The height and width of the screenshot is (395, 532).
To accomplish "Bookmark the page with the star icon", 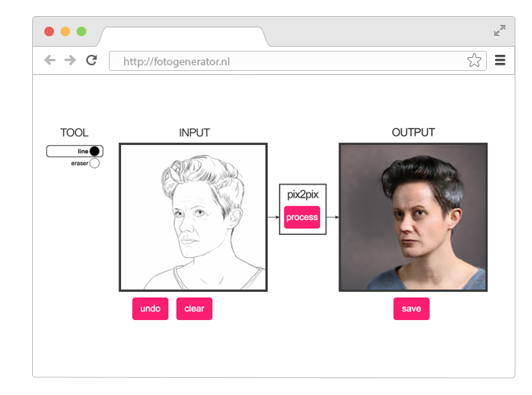I will coord(474,60).
